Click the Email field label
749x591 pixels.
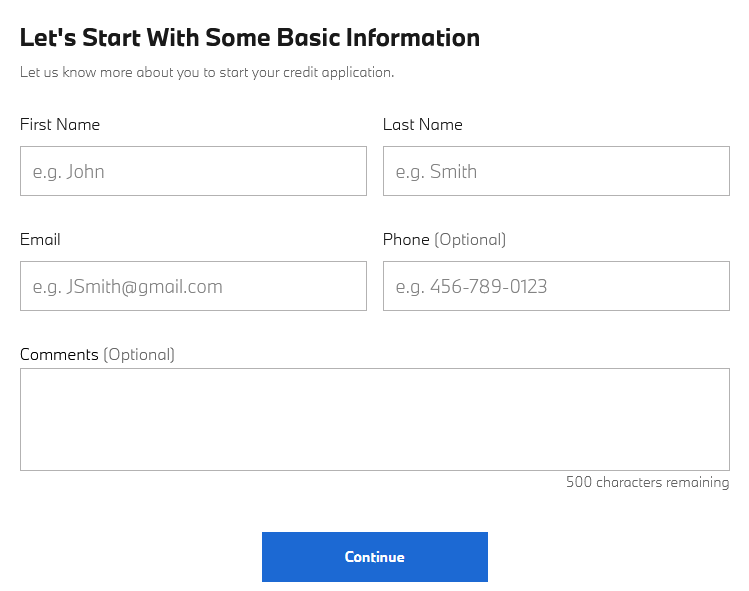pyautogui.click(x=40, y=239)
